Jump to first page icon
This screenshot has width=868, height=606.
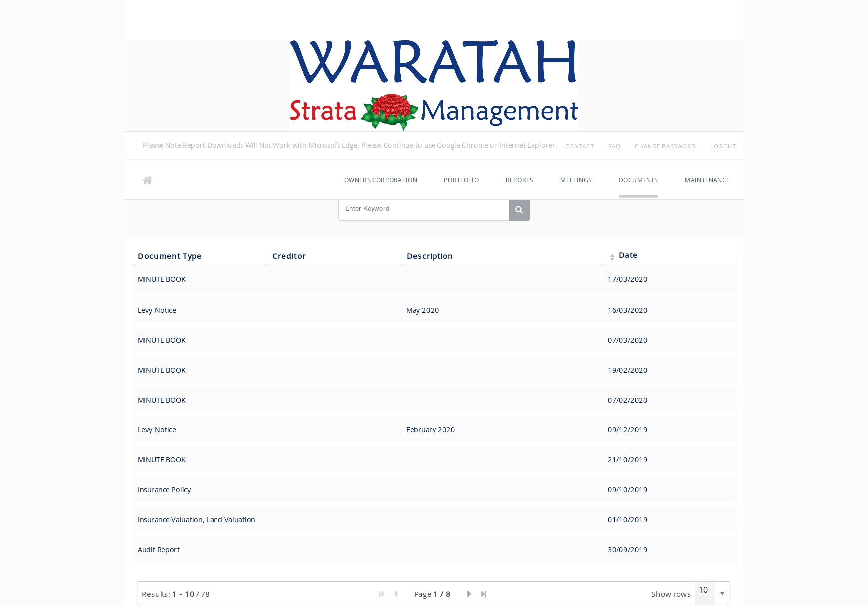pyautogui.click(x=382, y=594)
